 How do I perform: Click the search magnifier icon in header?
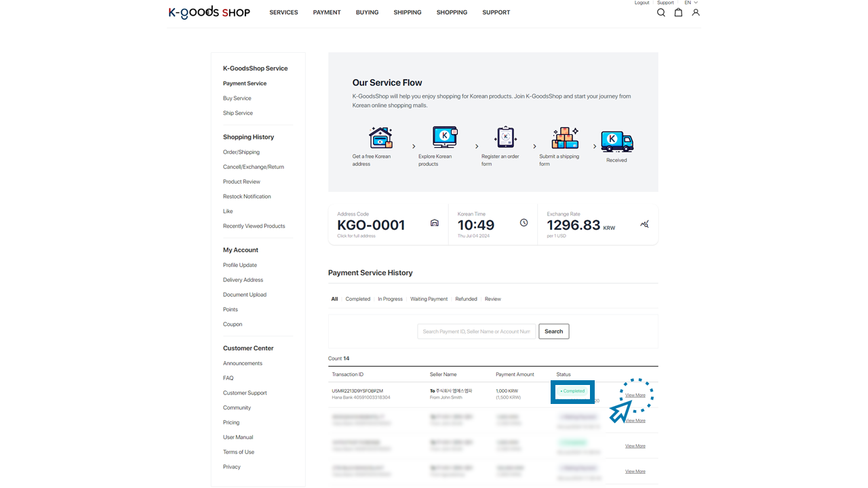[661, 12]
